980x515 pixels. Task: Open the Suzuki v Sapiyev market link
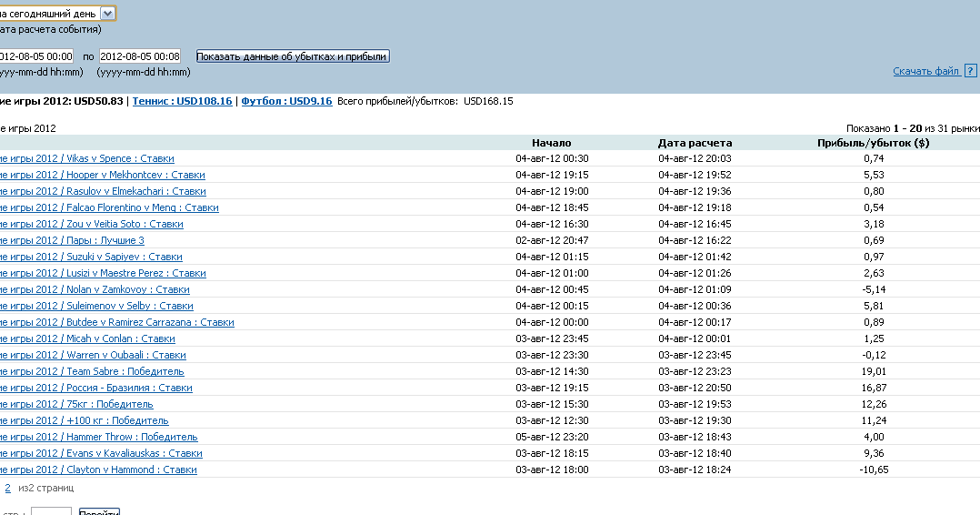click(91, 257)
